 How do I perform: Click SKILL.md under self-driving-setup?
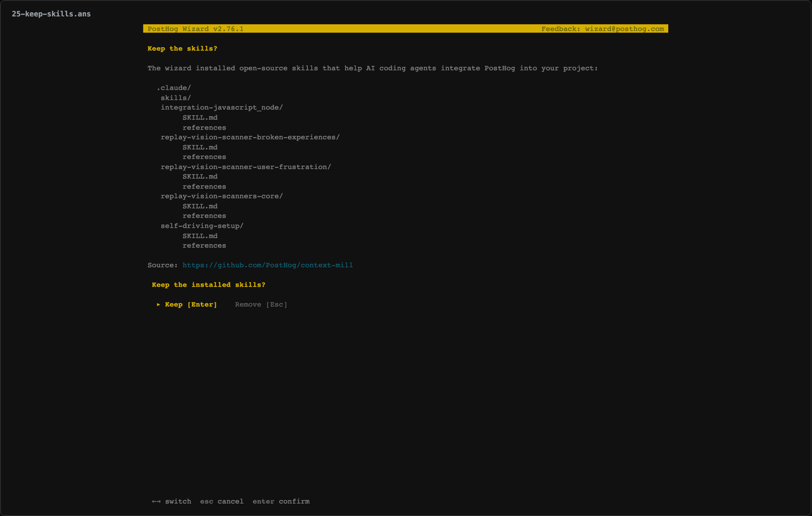[x=200, y=236]
